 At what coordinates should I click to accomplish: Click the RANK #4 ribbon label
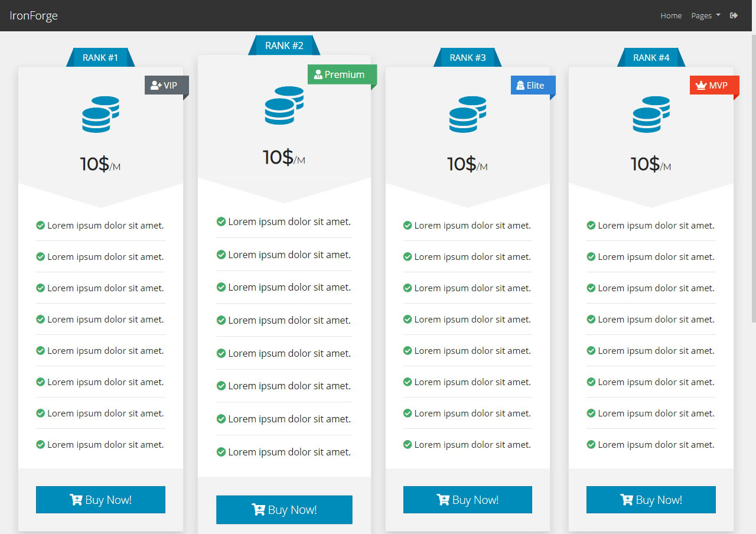point(651,57)
